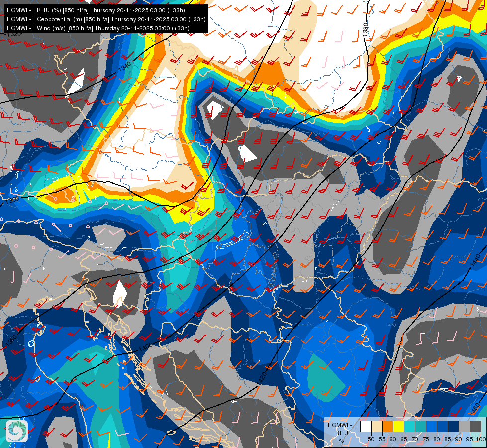
Task: Pick the medium blue 80-85% legend swatch
Action: pyautogui.click(x=443, y=426)
